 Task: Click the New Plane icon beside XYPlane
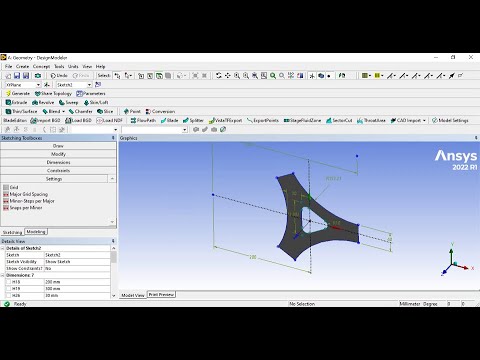[x=47, y=85]
